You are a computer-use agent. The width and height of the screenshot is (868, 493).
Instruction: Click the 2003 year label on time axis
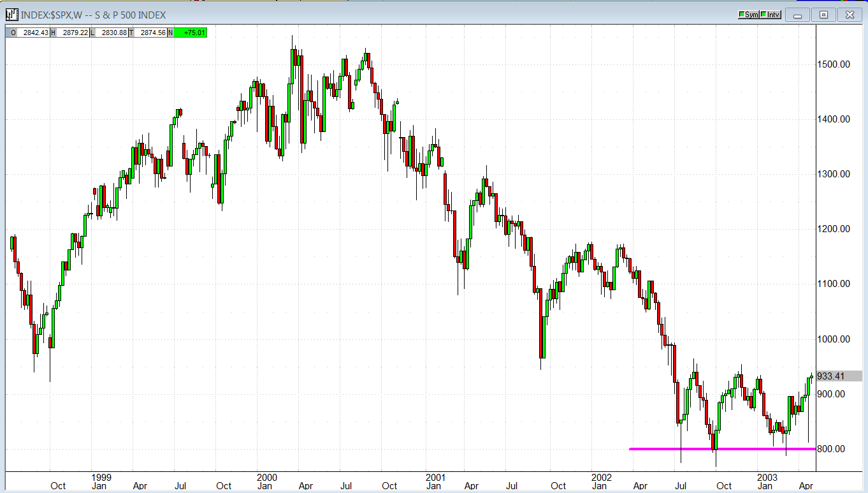[x=767, y=476]
